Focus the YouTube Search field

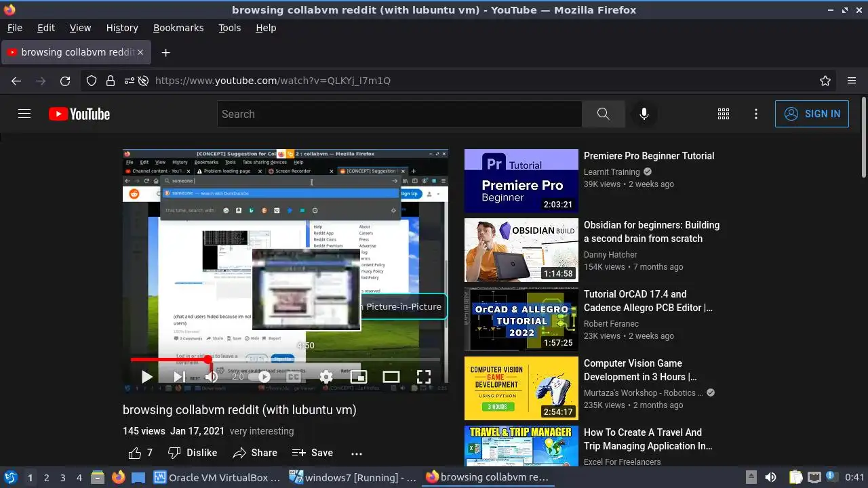pyautogui.click(x=399, y=114)
